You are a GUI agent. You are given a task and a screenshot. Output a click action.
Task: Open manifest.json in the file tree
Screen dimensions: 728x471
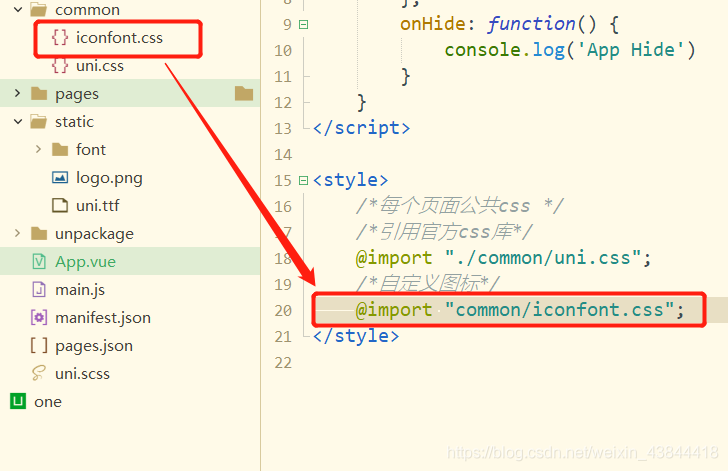click(x=103, y=318)
